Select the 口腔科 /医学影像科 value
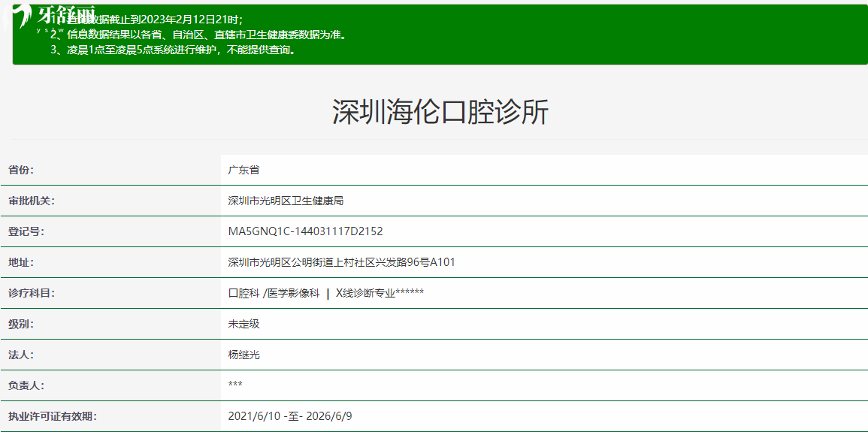Screen dimensions: 868x432 tap(274, 293)
